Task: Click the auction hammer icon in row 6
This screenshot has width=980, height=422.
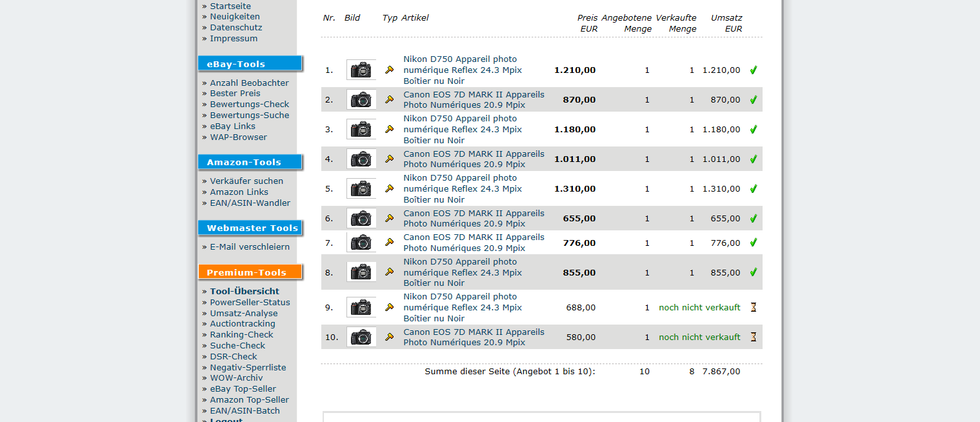Action: pos(389,218)
